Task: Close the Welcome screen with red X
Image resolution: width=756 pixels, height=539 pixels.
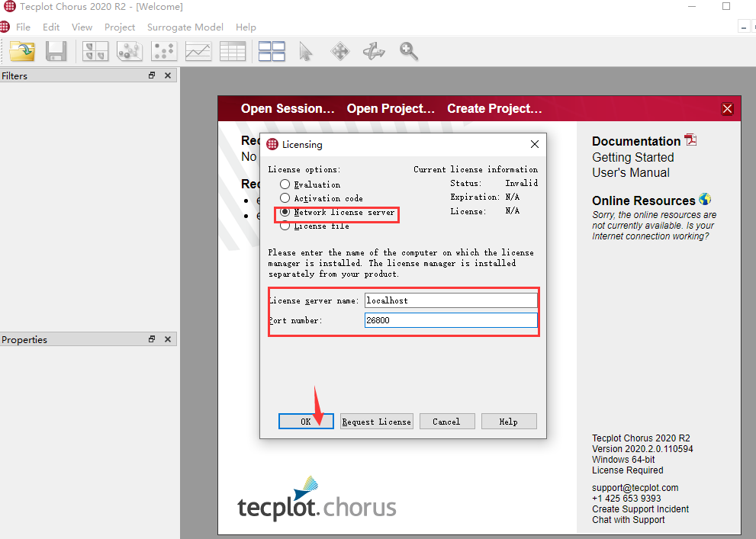Action: [728, 109]
